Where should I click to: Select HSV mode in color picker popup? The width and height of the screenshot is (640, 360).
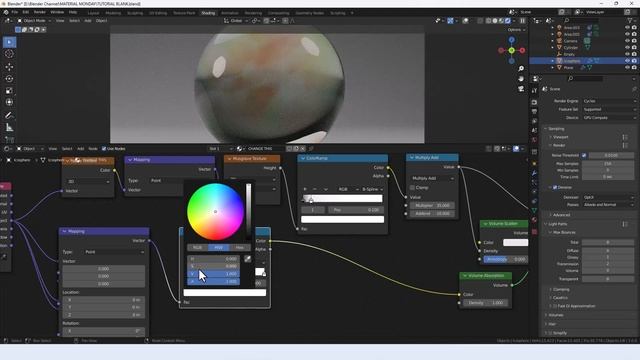tap(219, 247)
